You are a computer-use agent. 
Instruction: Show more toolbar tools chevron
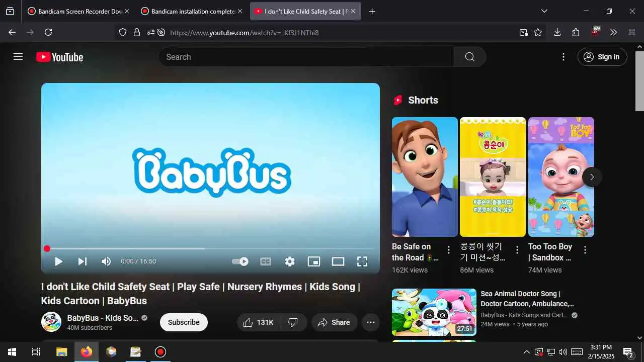tap(613, 32)
